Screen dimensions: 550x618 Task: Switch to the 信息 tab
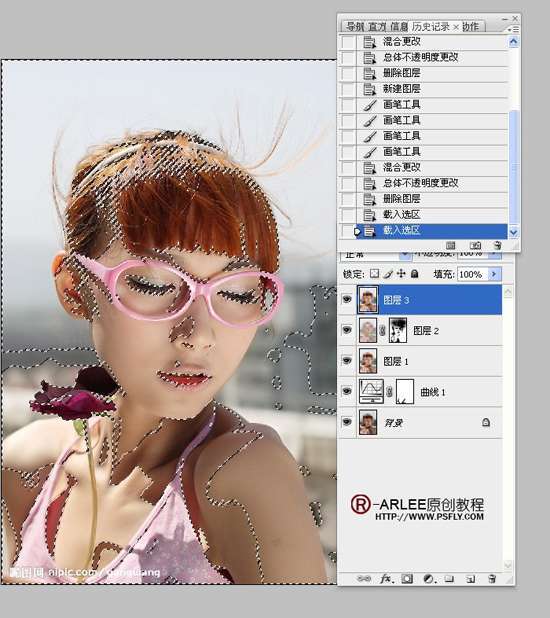(x=399, y=26)
